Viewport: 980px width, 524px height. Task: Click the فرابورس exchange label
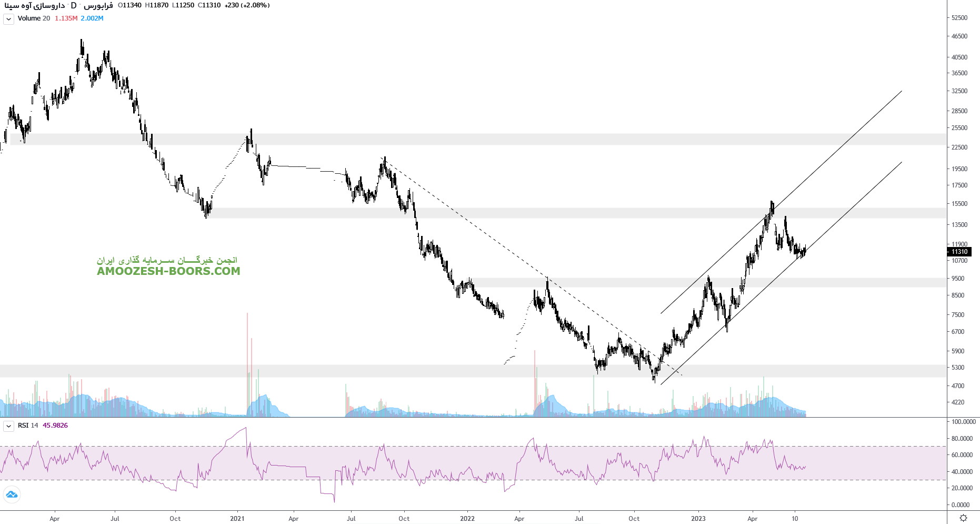(98, 5)
